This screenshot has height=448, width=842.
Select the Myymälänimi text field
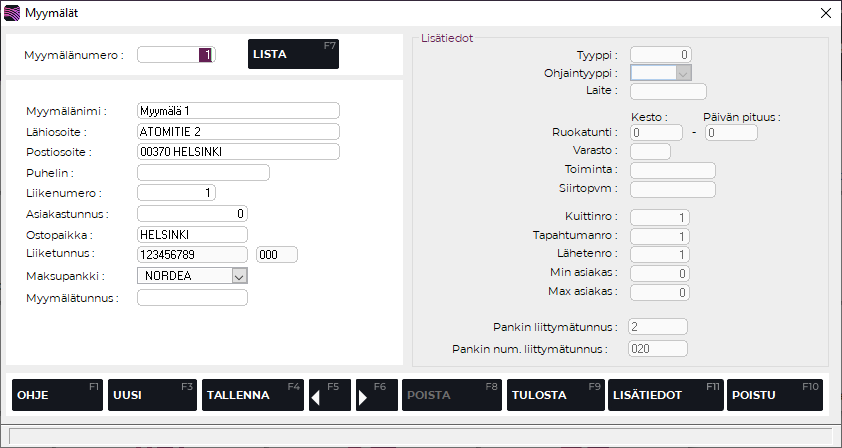[238, 111]
